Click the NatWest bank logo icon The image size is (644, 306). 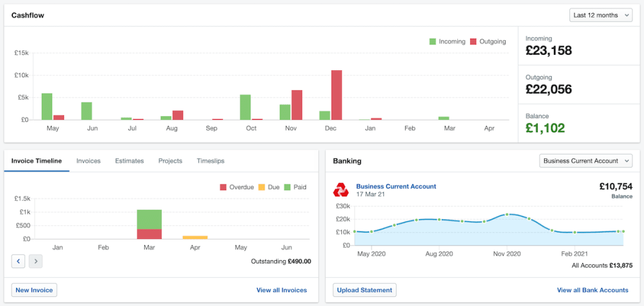point(341,190)
